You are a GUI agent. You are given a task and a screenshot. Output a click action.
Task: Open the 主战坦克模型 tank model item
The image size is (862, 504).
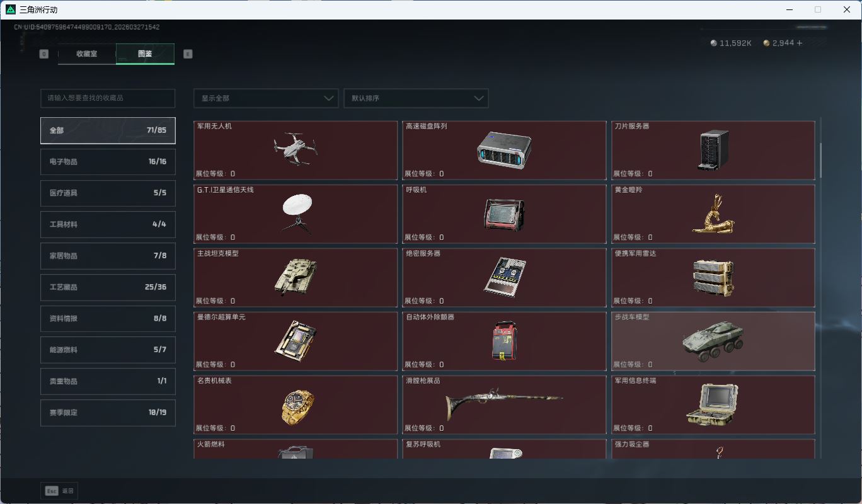pyautogui.click(x=295, y=277)
